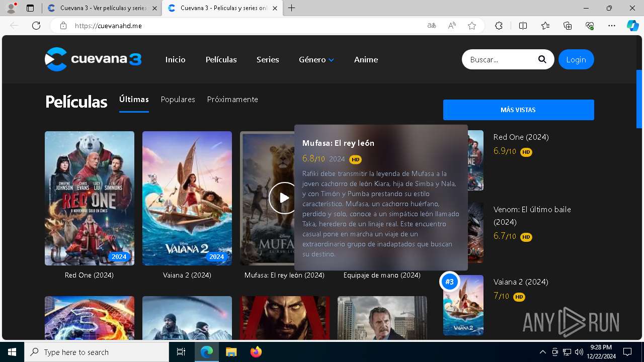Close the first Cuevana 3 tab
The width and height of the screenshot is (644, 362).
pyautogui.click(x=154, y=8)
